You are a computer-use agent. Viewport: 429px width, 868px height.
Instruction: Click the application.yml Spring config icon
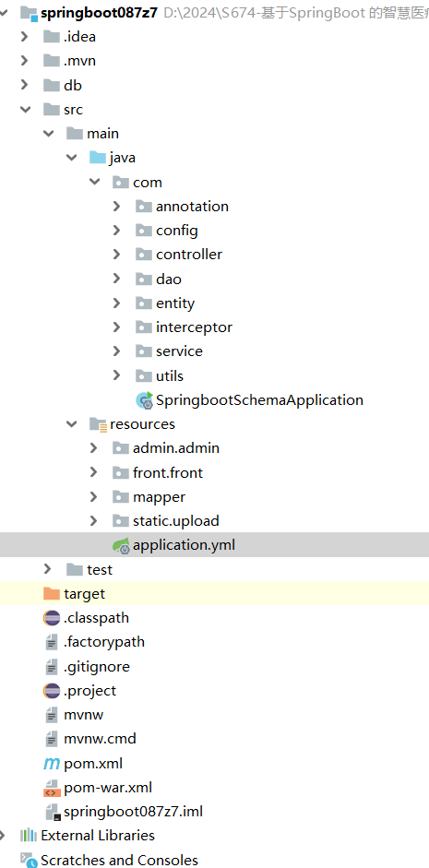121,545
